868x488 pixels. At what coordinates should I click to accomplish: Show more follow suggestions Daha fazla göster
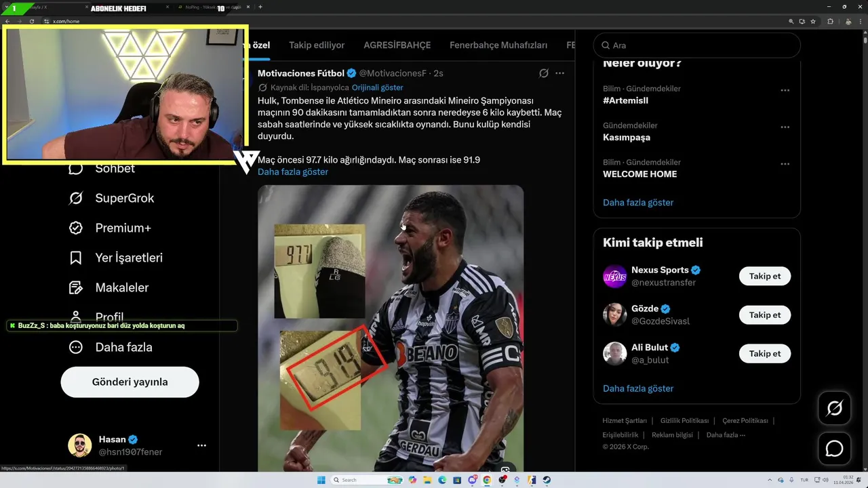[638, 389]
